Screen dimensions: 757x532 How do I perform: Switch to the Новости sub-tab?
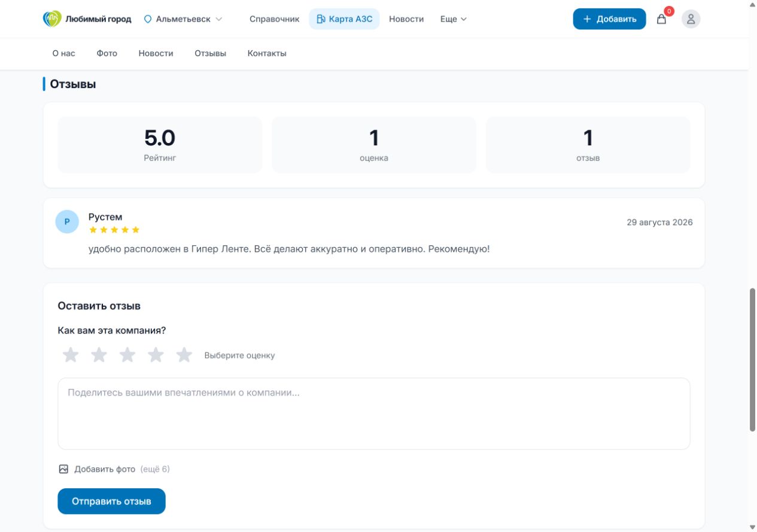click(x=156, y=53)
